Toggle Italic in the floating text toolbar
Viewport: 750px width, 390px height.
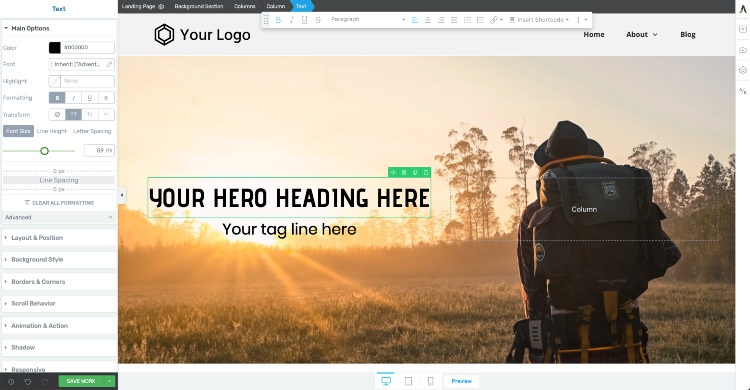click(291, 20)
